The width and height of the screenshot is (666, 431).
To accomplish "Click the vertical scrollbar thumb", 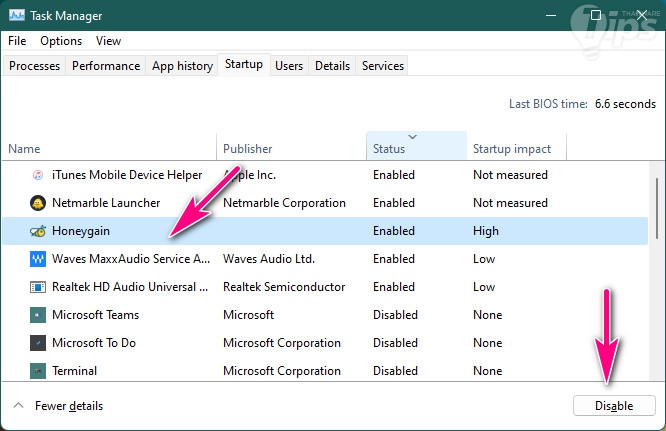I will click(657, 208).
